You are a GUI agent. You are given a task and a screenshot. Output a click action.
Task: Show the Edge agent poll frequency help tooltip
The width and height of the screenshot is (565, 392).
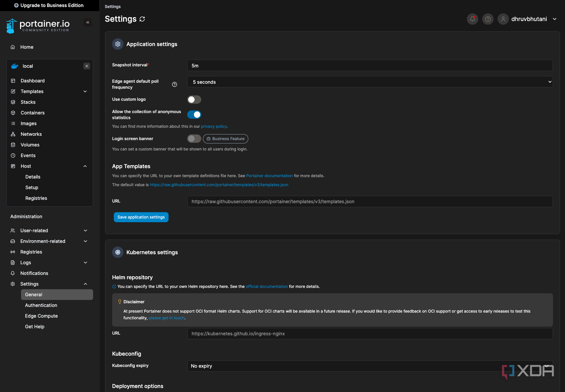[174, 84]
